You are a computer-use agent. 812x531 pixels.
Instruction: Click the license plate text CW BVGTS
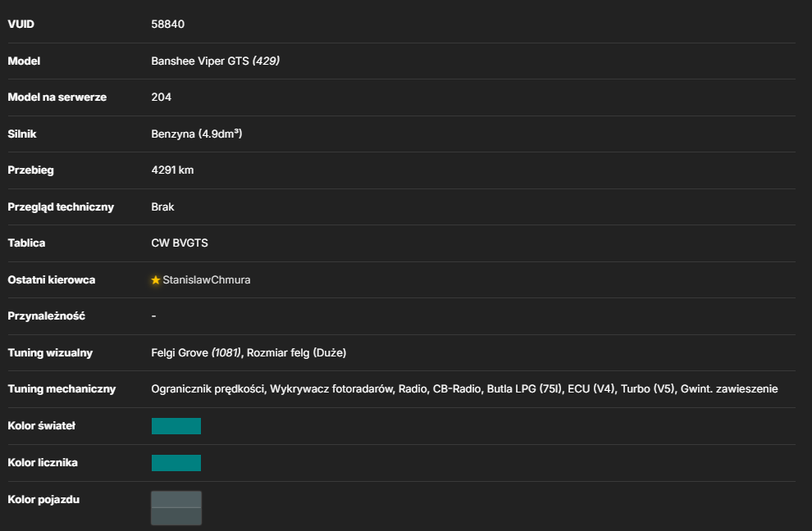180,243
